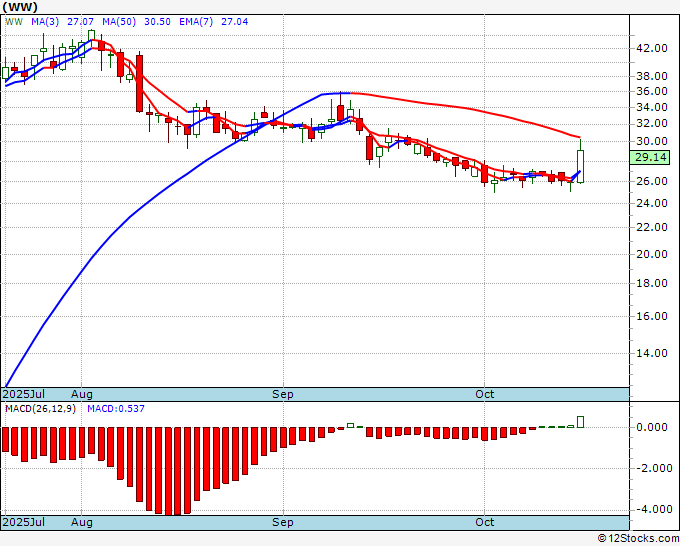The height and width of the screenshot is (546, 680).
Task: Click the 2025Jul label on price timeline
Action: [x=23, y=394]
